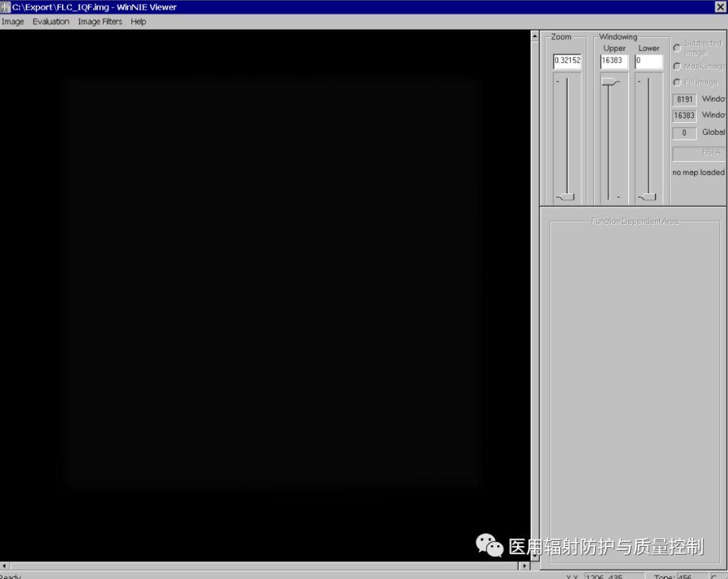The height and width of the screenshot is (579, 728).
Task: Click the Upper windowing slider thumb
Action: (610, 82)
